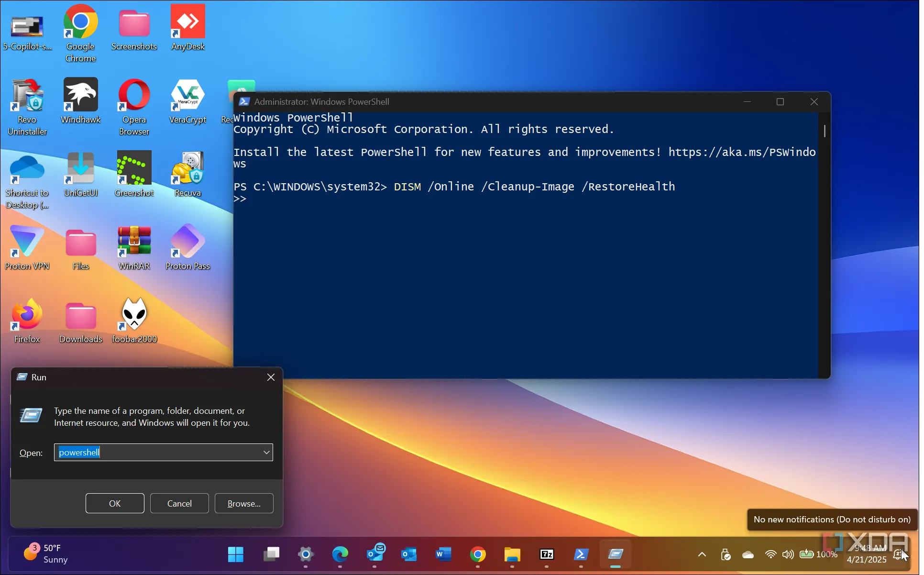Open the Safely Remove Hardware tray icon
Screen dimensions: 924x575
(x=726, y=554)
